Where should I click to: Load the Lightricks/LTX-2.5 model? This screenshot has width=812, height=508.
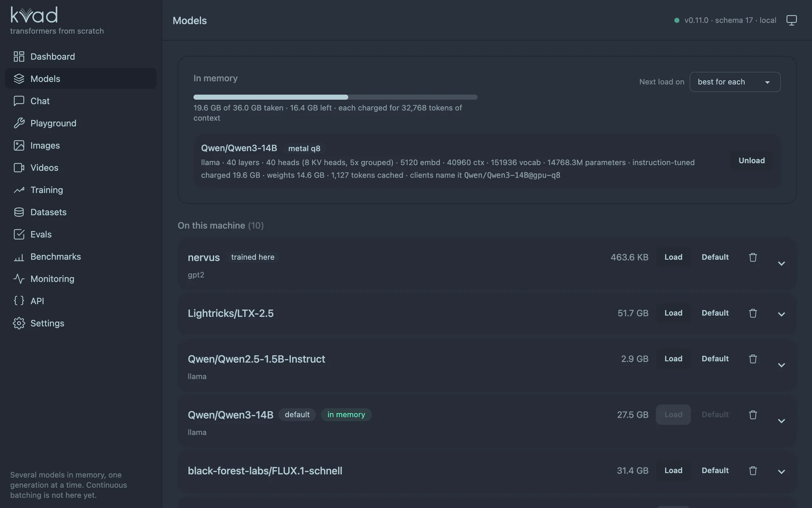coord(673,313)
